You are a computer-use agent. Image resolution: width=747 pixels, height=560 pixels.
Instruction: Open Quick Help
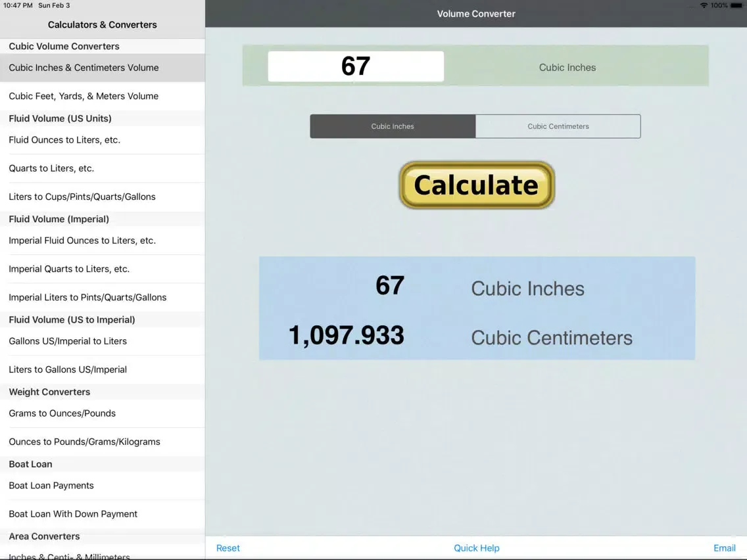pyautogui.click(x=476, y=548)
